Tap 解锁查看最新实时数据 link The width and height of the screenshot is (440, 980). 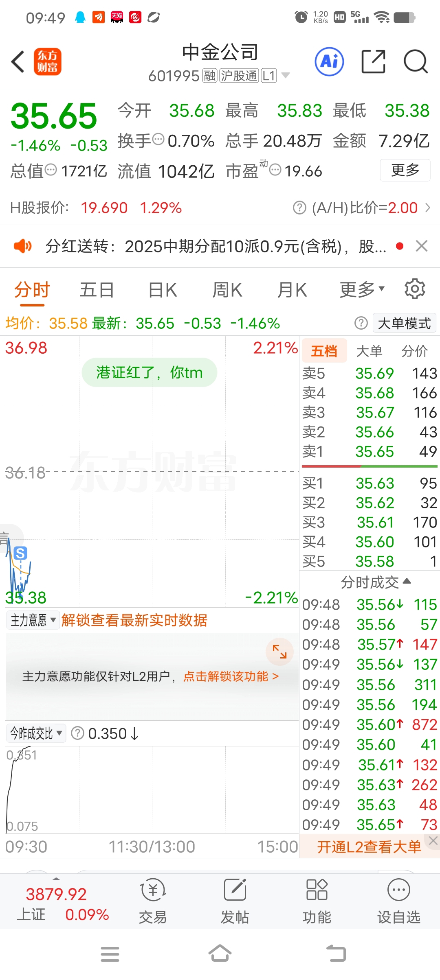[x=134, y=620]
